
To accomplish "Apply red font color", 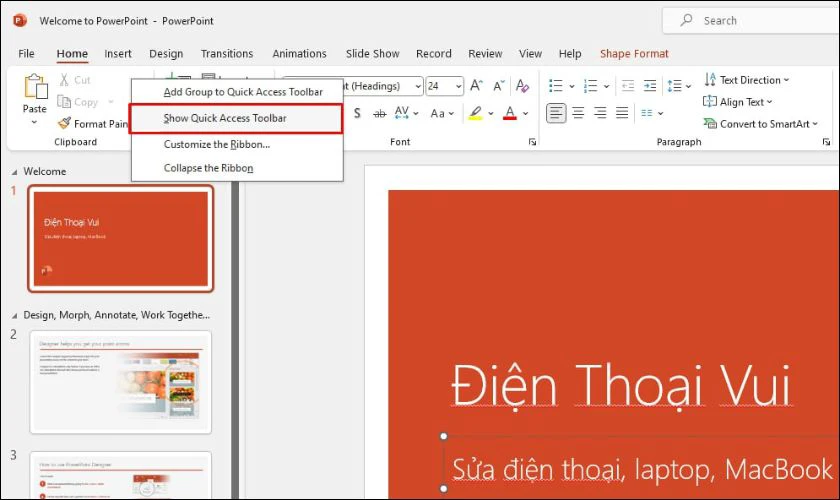I will pyautogui.click(x=510, y=113).
